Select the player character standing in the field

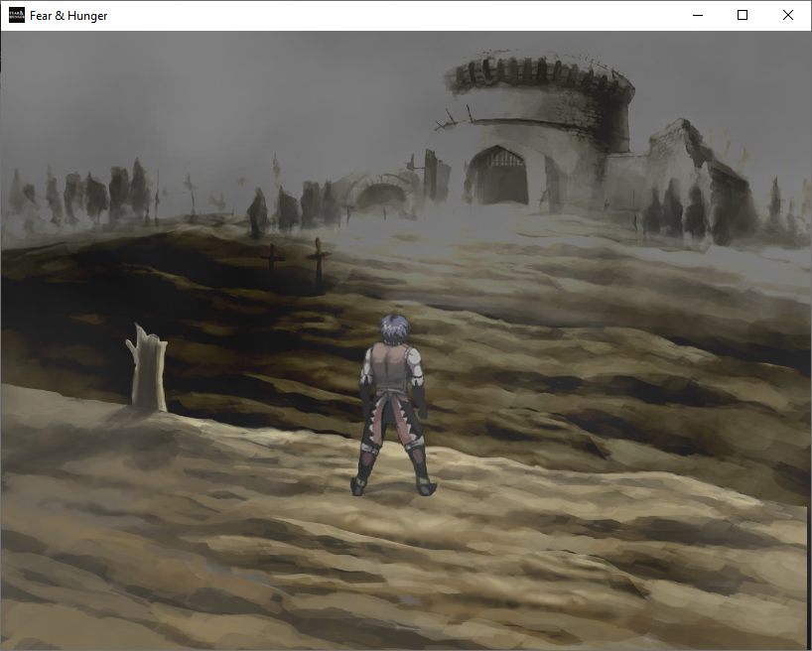tap(393, 407)
